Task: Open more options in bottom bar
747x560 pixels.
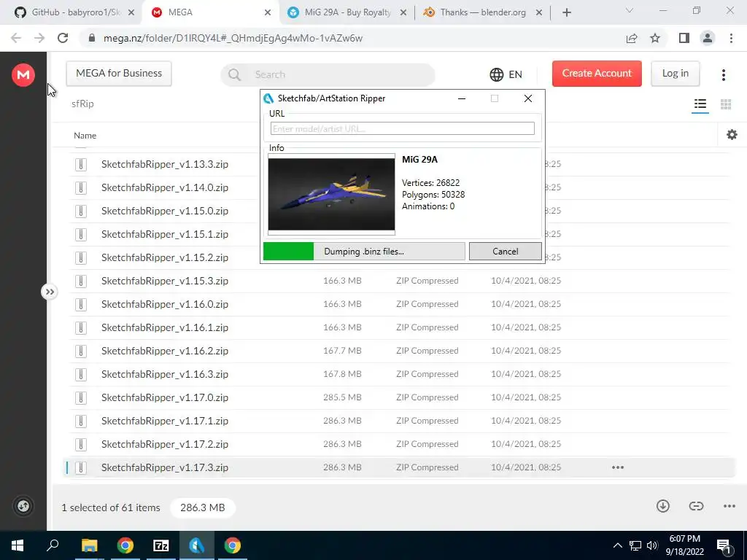Action: click(x=729, y=506)
